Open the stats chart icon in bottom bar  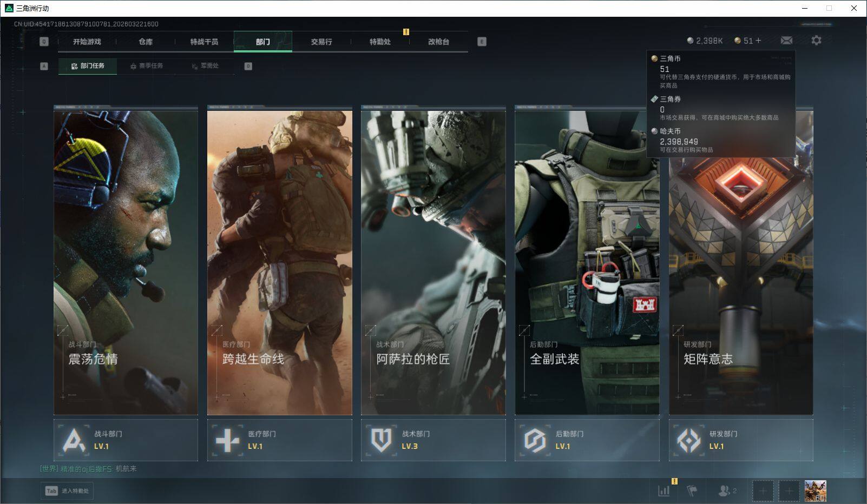pos(664,490)
